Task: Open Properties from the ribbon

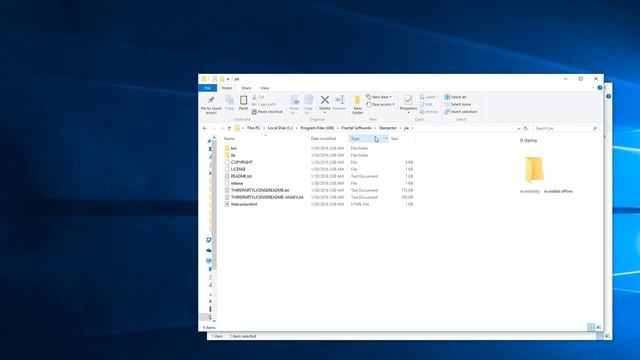Action: (x=408, y=104)
